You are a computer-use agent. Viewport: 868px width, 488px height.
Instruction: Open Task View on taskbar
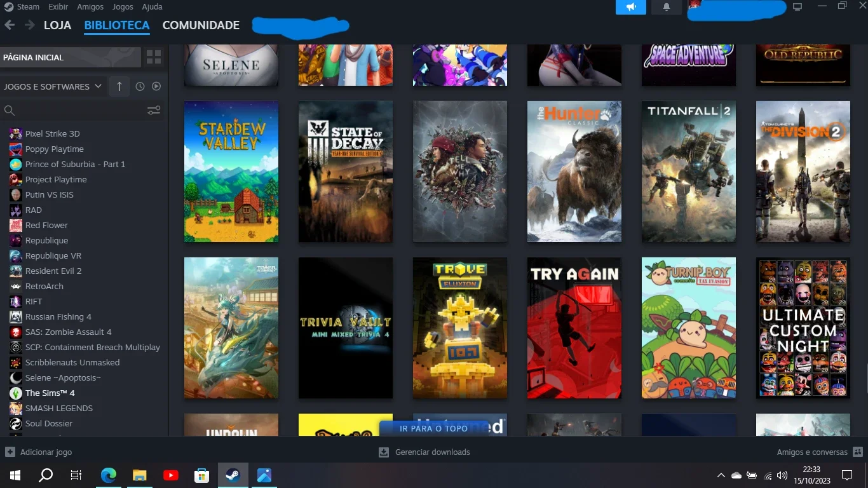(x=76, y=475)
